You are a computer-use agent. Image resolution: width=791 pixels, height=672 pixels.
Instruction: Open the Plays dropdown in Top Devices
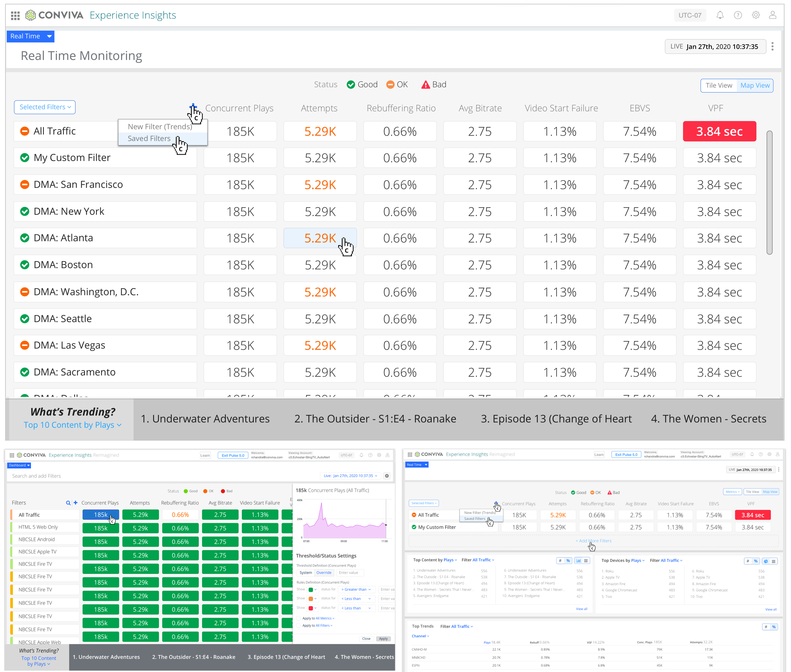tap(637, 561)
